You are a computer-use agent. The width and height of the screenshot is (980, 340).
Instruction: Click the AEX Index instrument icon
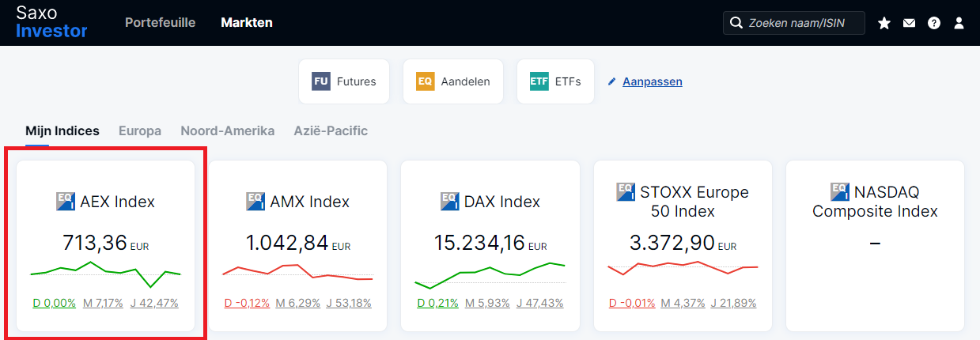(x=66, y=201)
